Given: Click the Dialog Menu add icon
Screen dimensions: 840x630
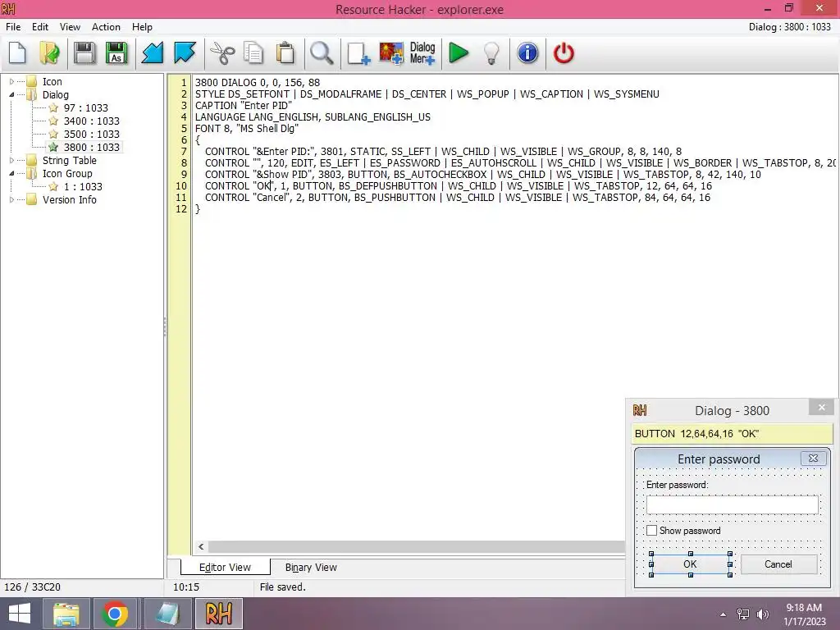Looking at the screenshot, I should point(422,53).
